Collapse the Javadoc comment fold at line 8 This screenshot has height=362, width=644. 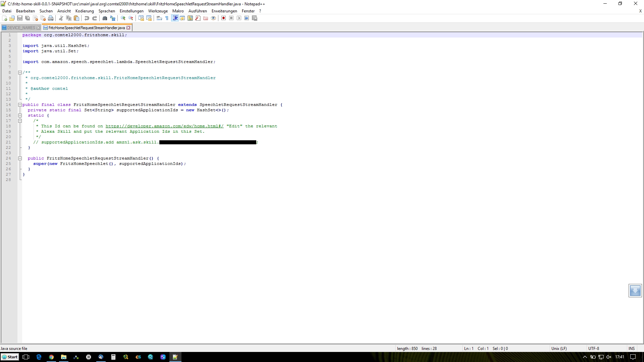point(20,72)
